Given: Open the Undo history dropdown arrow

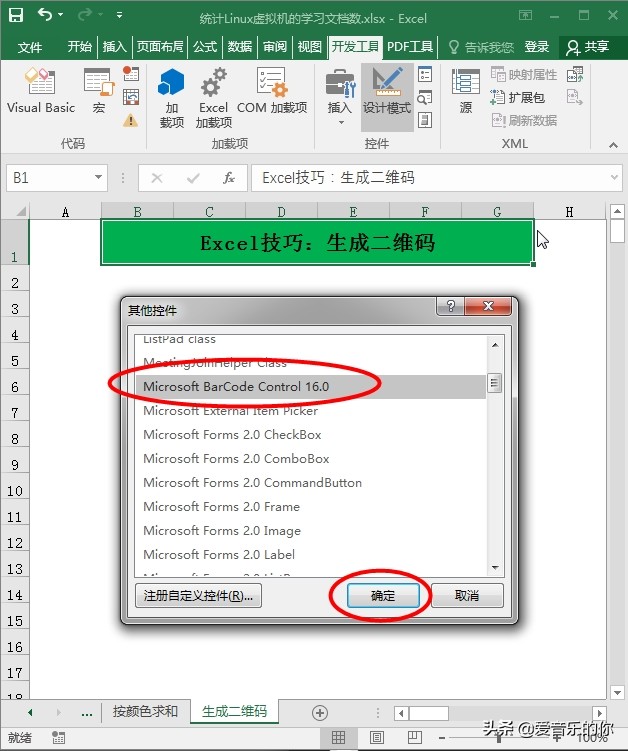Looking at the screenshot, I should (61, 15).
